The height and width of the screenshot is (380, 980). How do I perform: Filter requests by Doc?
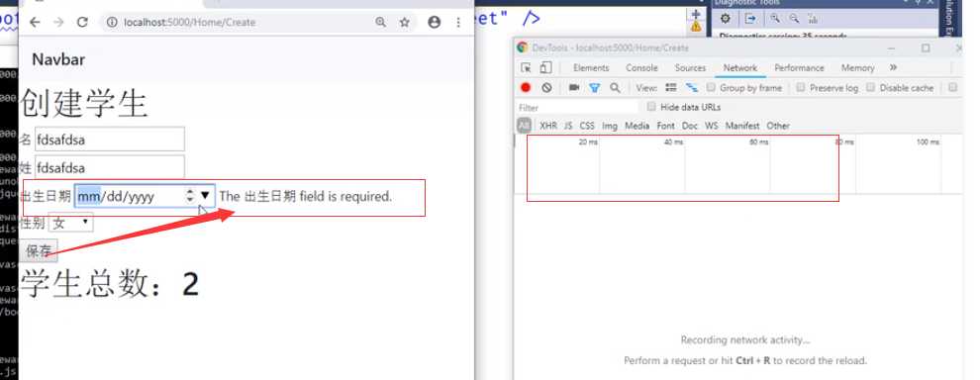click(x=690, y=126)
